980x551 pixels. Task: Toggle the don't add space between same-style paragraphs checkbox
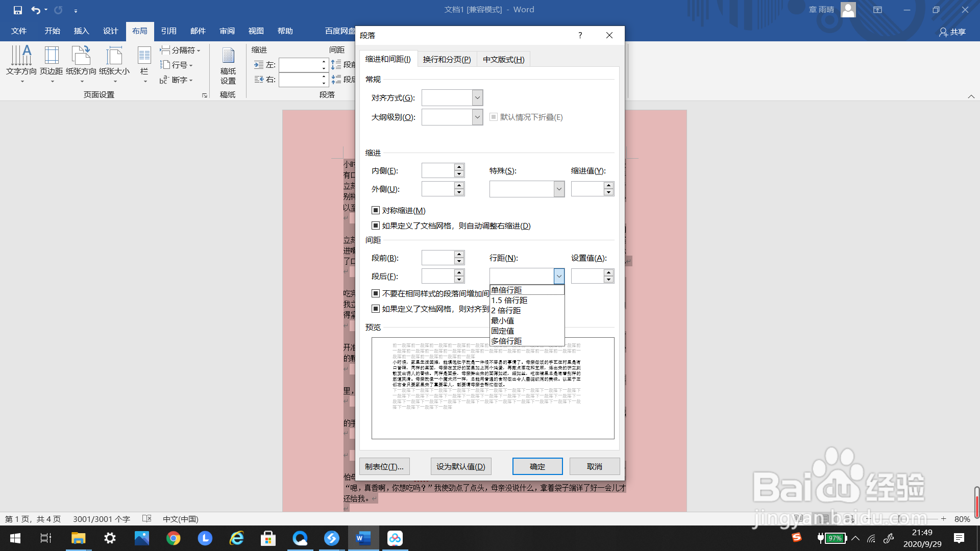[376, 293]
